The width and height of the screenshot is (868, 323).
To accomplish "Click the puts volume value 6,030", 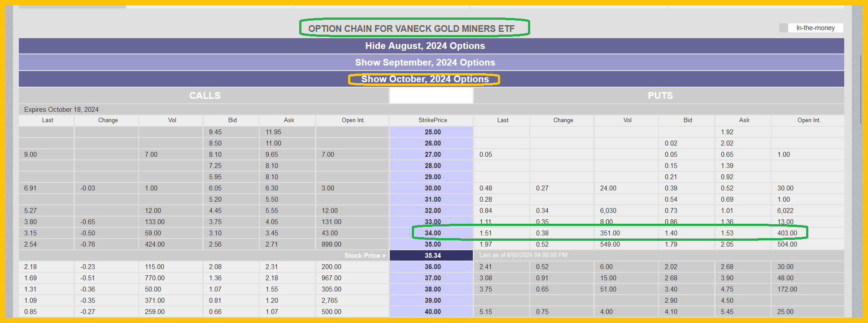I will 608,211.
